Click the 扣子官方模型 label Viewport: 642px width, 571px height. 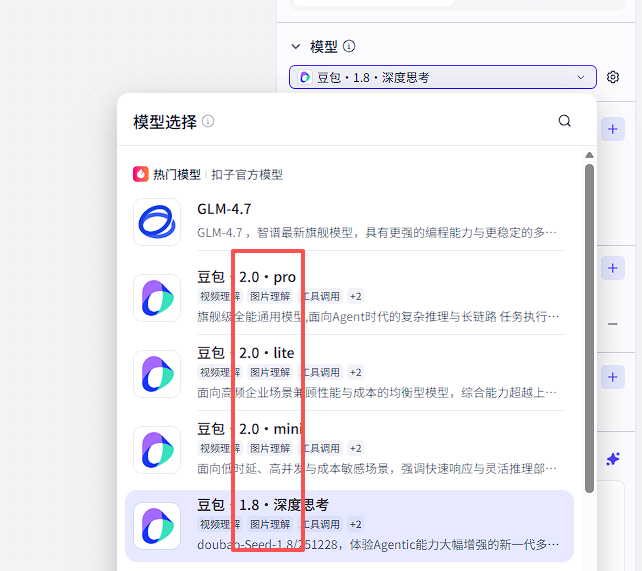[x=247, y=175]
